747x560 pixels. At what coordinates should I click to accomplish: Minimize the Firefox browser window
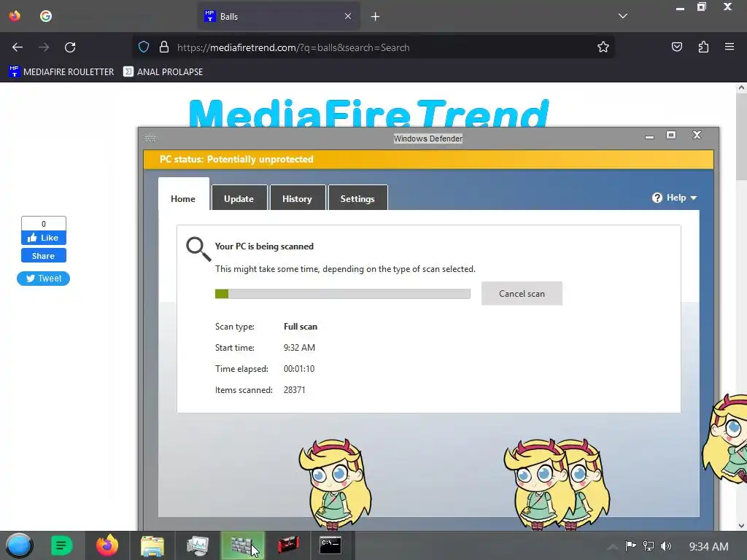(x=680, y=8)
